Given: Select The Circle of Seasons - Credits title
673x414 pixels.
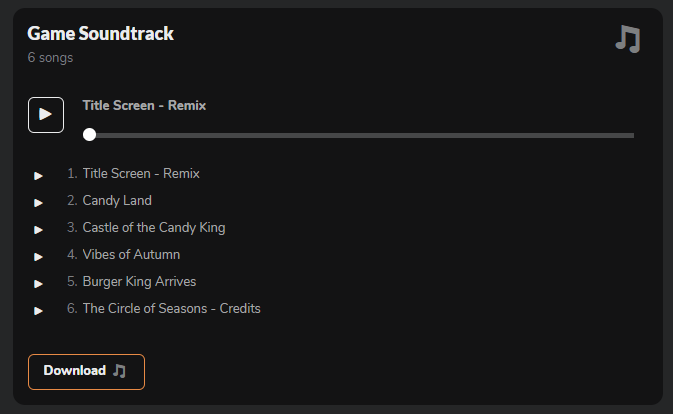Looking at the screenshot, I should click(171, 308).
